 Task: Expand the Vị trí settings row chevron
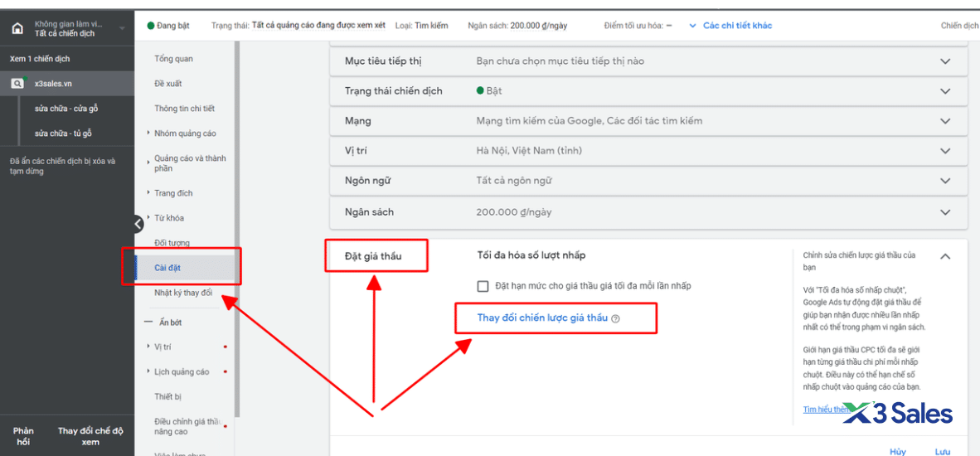click(x=945, y=151)
